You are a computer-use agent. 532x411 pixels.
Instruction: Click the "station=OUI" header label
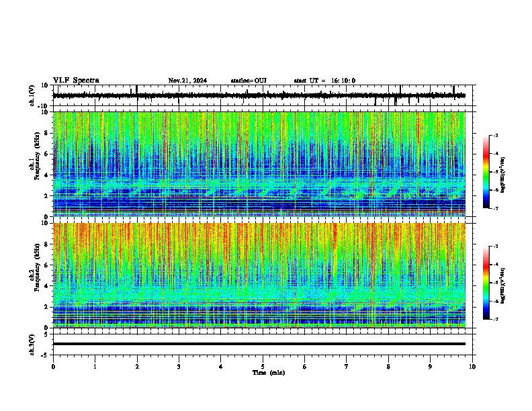tap(249, 81)
